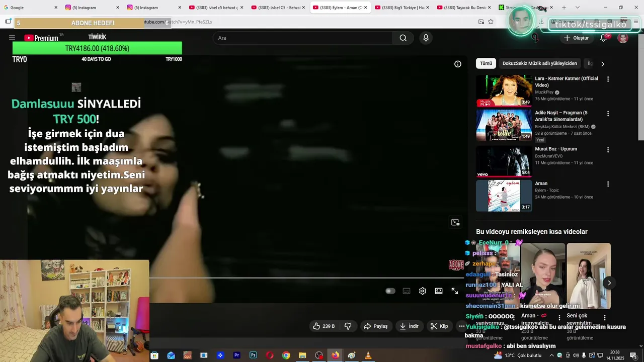This screenshot has width=644, height=362.
Task: Open Premiere Pro from the taskbar
Action: tap(236, 355)
